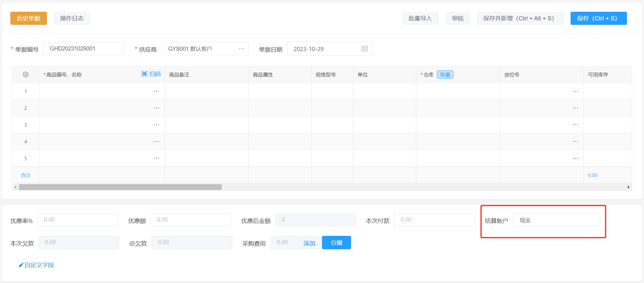Click the 审核 audit button

tap(458, 18)
